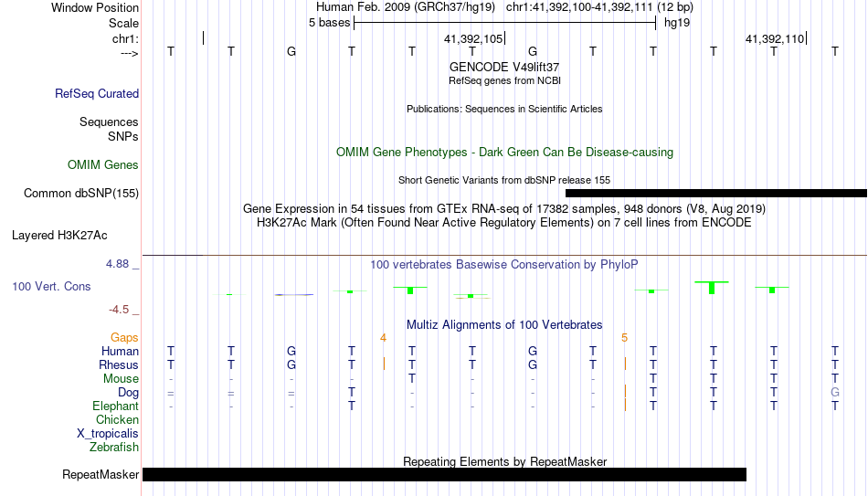
Task: Open the OMIM Genes track label
Action: tap(103, 165)
